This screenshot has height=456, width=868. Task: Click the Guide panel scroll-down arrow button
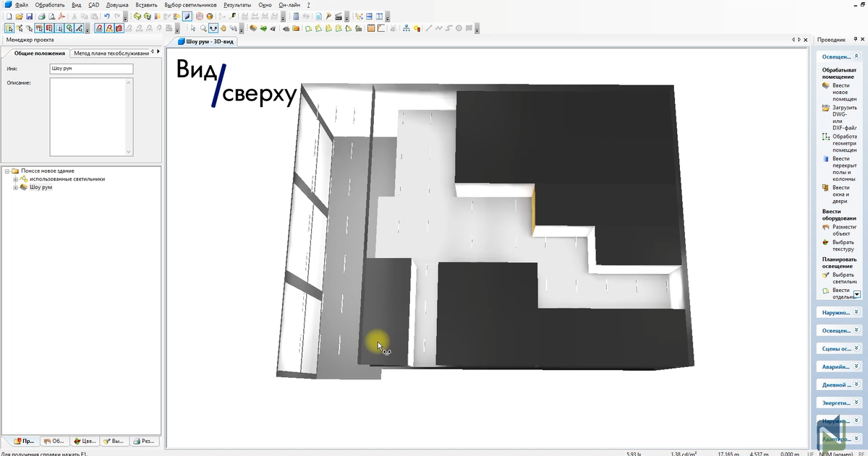[857, 294]
